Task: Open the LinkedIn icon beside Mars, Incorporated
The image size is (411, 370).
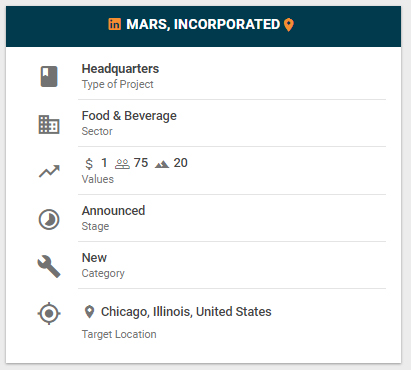Action: click(x=114, y=24)
